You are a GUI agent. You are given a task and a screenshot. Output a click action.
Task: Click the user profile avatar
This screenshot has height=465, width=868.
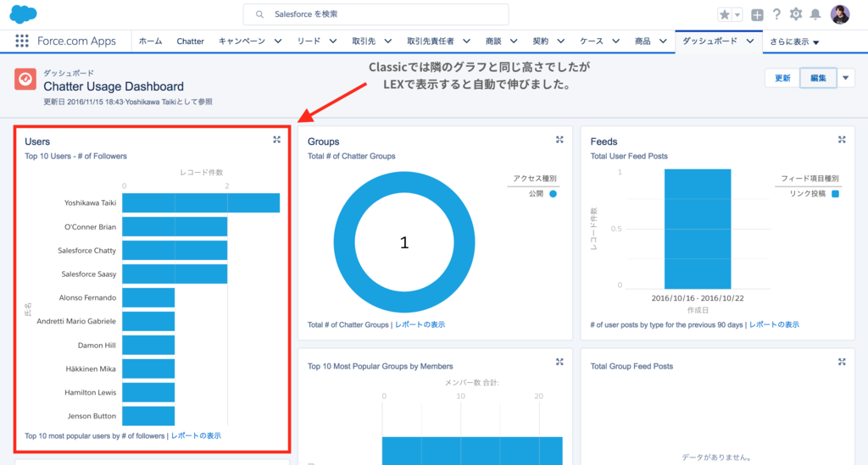840,14
